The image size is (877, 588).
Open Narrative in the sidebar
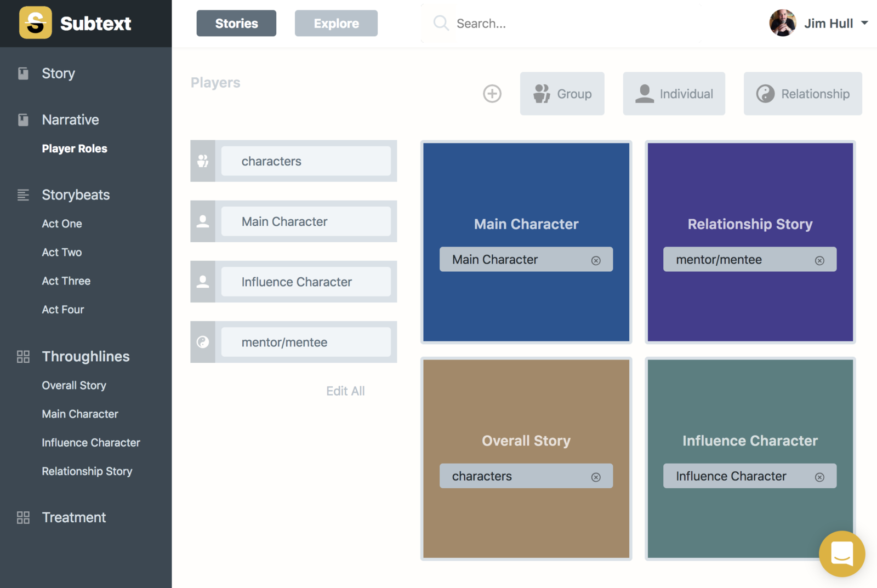pyautogui.click(x=70, y=119)
